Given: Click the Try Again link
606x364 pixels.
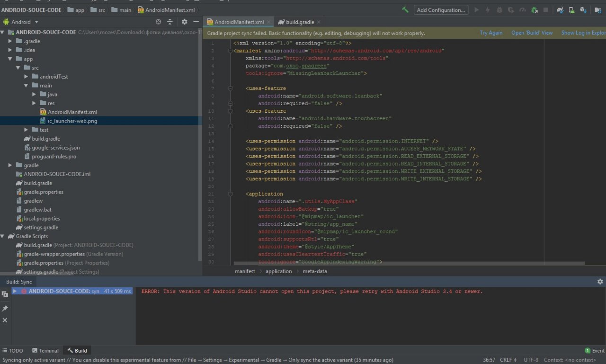Looking at the screenshot, I should tap(491, 33).
